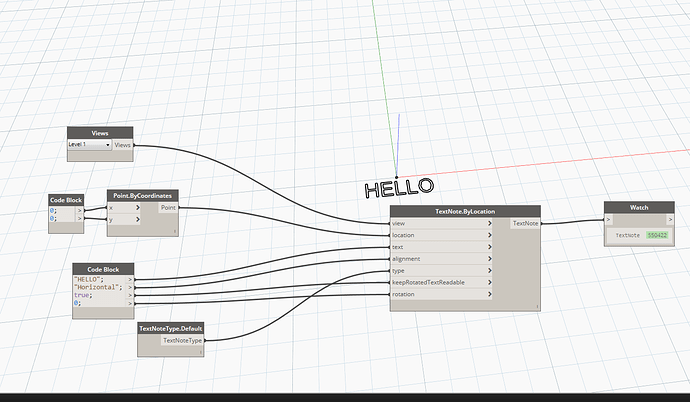Click lacing icon on TextNoteType.Default node
Screen dimensions: 690x402
[x=201, y=352]
